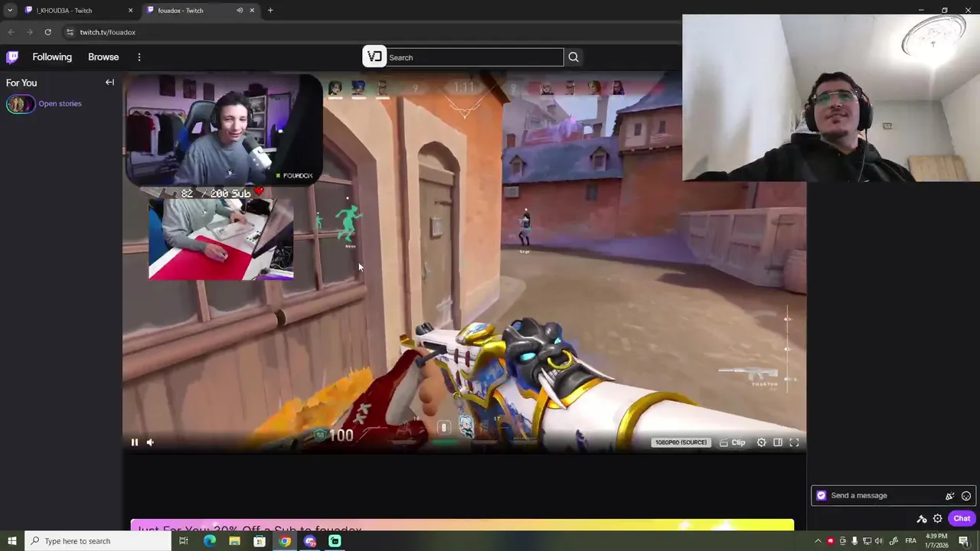
Task: Click the Twitch home logo
Action: 12,57
